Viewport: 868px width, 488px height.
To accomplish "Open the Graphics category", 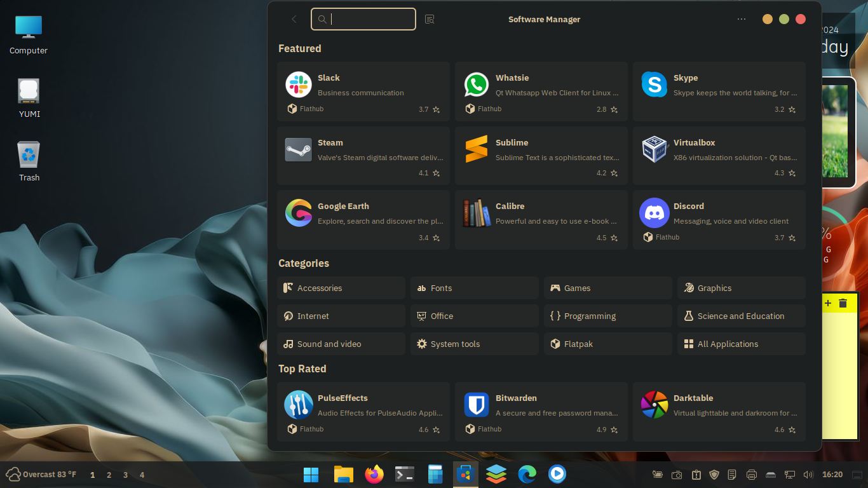I will 742,288.
